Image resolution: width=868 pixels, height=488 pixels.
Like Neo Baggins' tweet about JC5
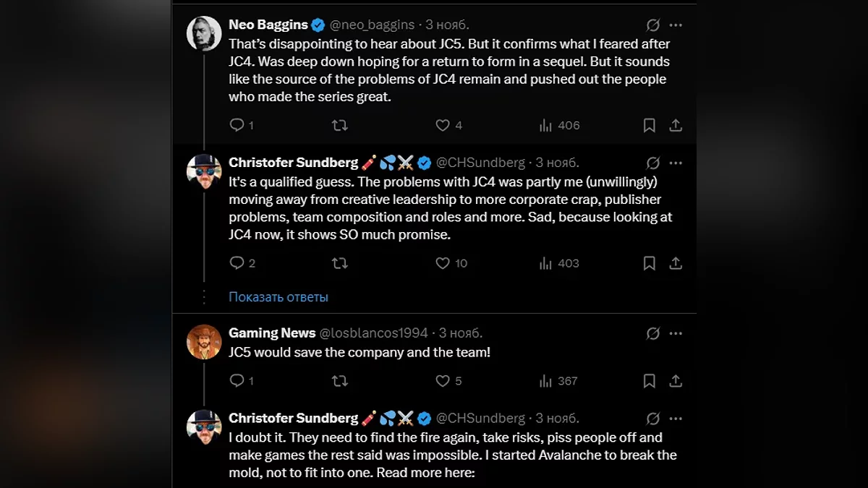pyautogui.click(x=443, y=125)
